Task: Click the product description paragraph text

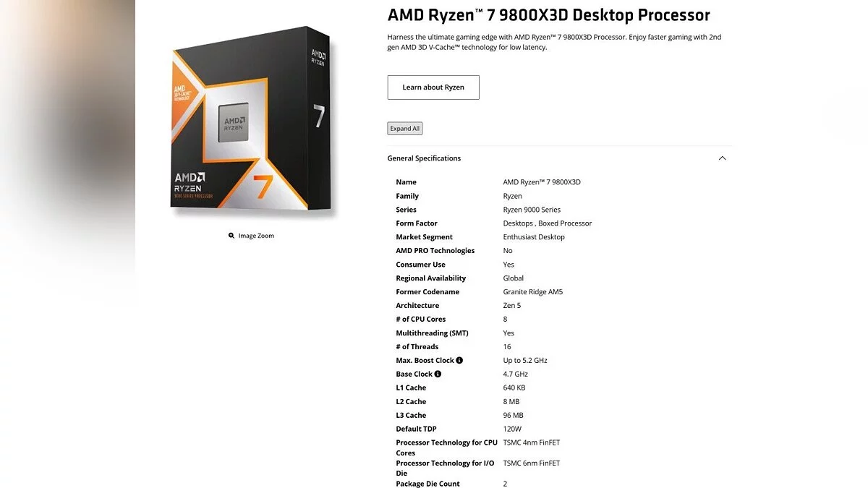Action: pos(554,42)
